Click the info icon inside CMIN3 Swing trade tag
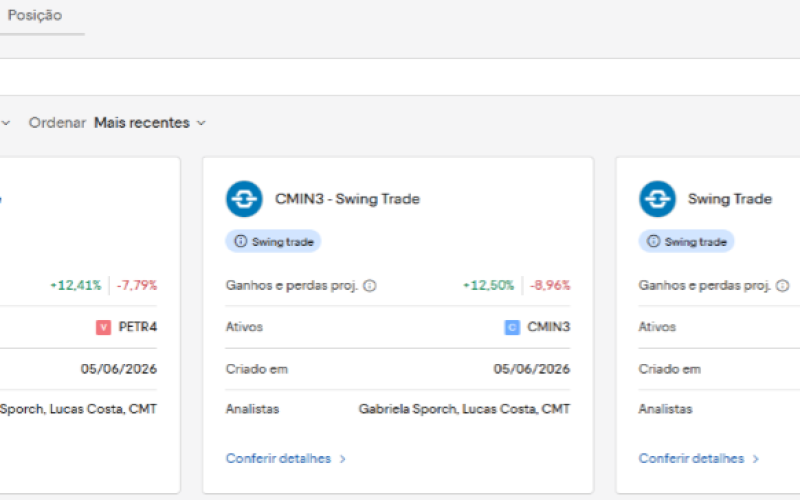Image resolution: width=800 pixels, height=500 pixels. 240,241
